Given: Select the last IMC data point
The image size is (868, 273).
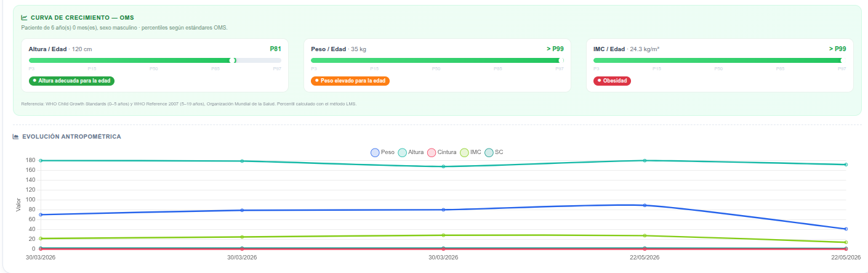Looking at the screenshot, I should click(x=846, y=242).
